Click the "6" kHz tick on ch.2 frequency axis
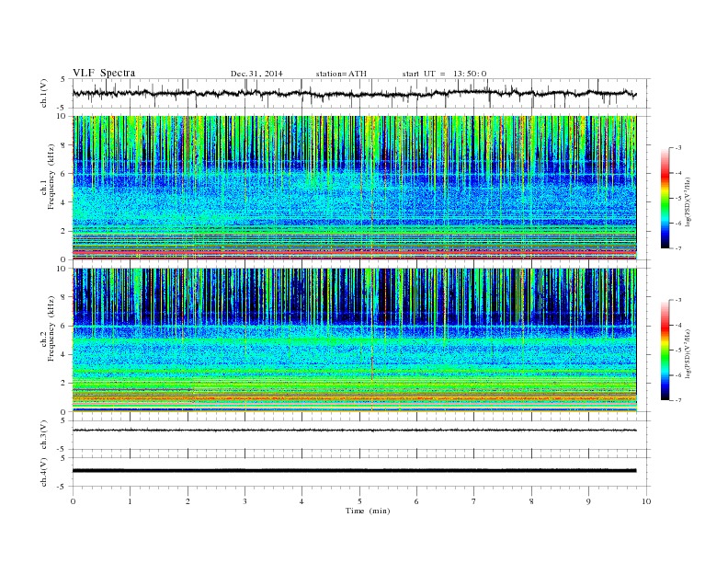Screen dimensions: 728x563 point(64,326)
